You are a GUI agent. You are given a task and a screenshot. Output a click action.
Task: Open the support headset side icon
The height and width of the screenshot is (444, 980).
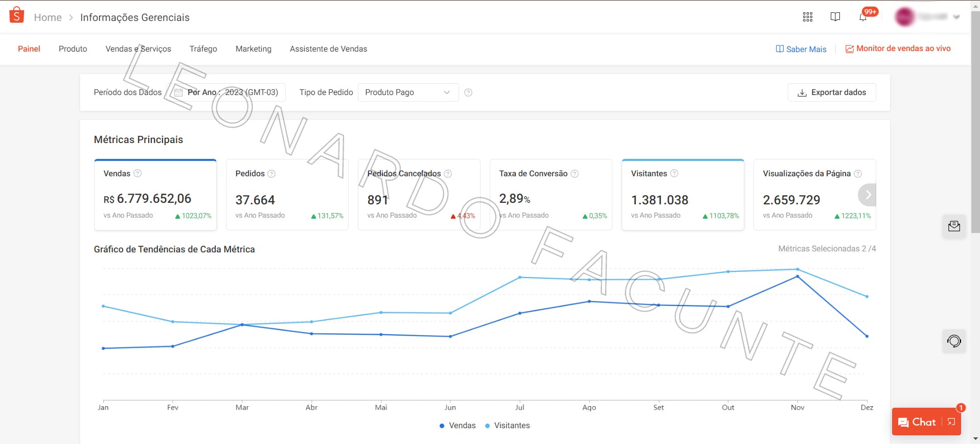coord(953,341)
